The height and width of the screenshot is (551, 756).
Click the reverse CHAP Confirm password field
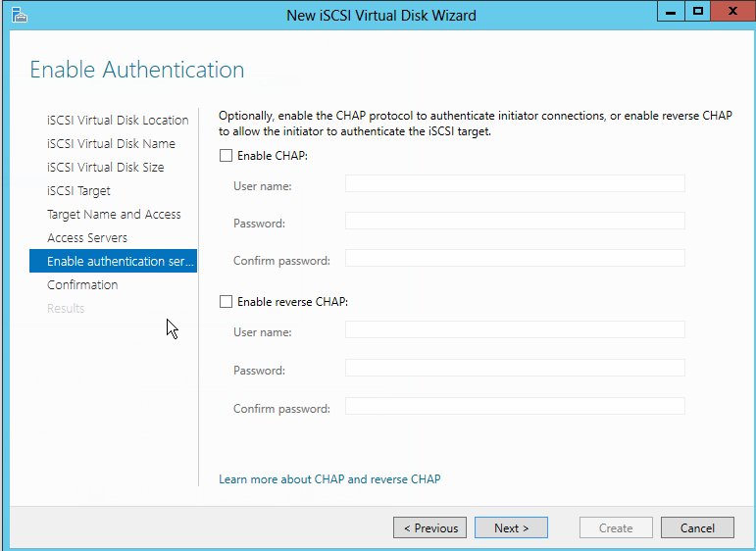[515, 406]
